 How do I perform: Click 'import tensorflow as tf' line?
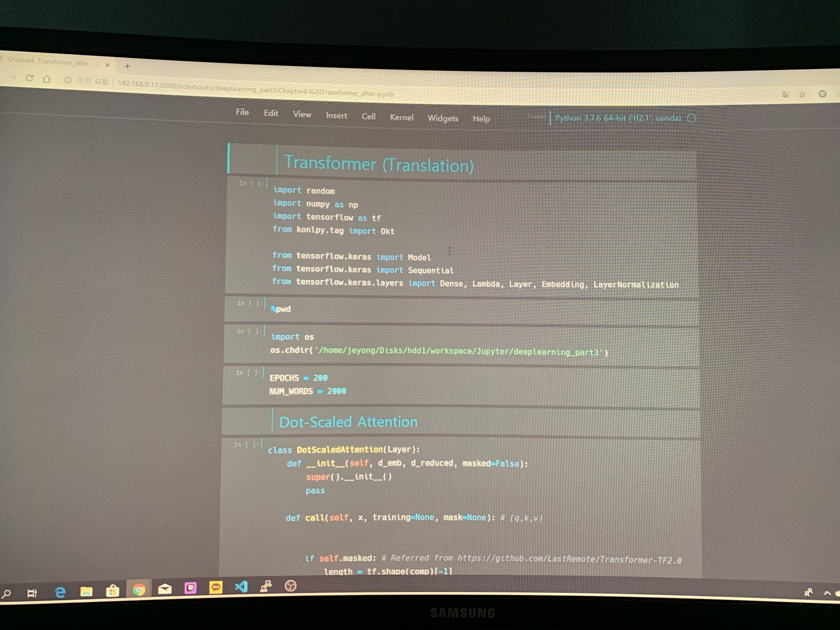[x=327, y=217]
